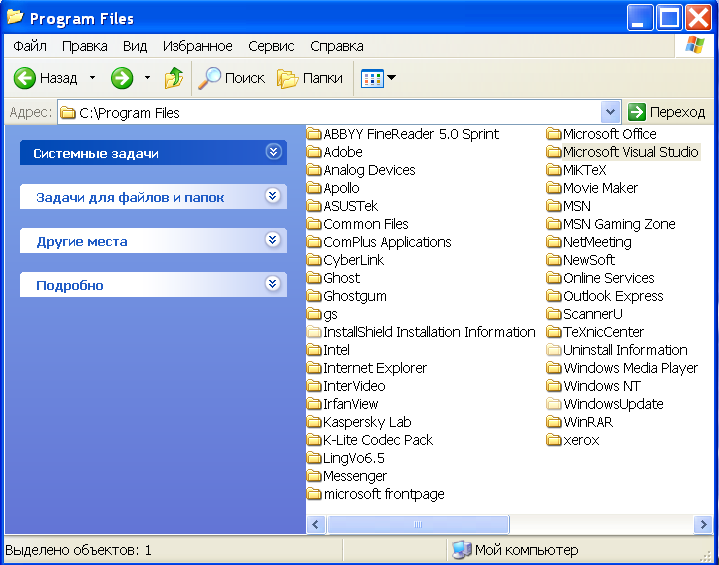
Task: Open the Вид menu
Action: pyautogui.click(x=135, y=46)
